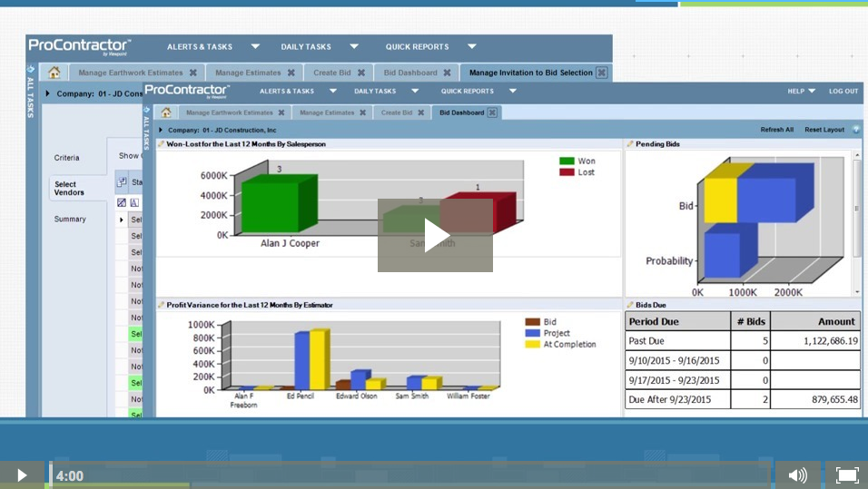This screenshot has height=489, width=868.
Task: Edit Pending Bids panel via pencil icon
Action: tap(630, 144)
